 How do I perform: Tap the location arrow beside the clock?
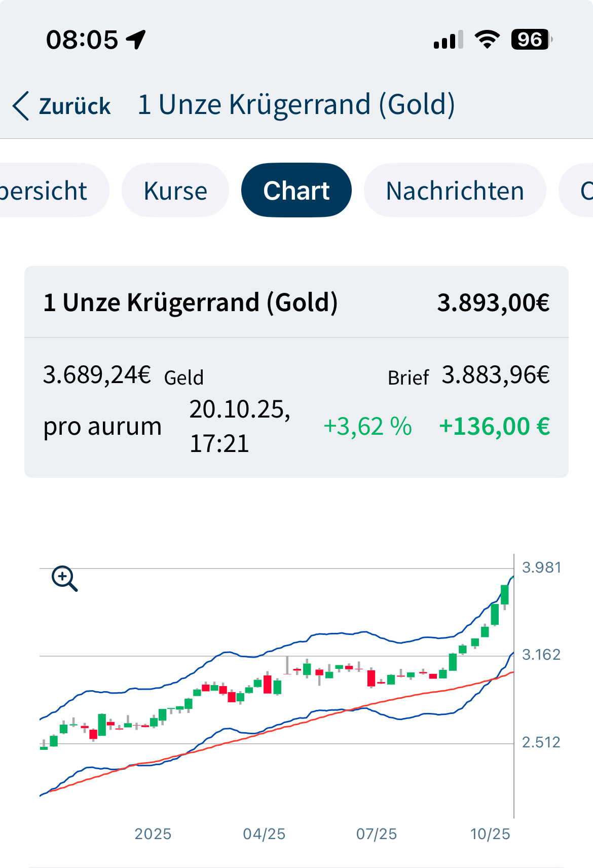pyautogui.click(x=136, y=40)
